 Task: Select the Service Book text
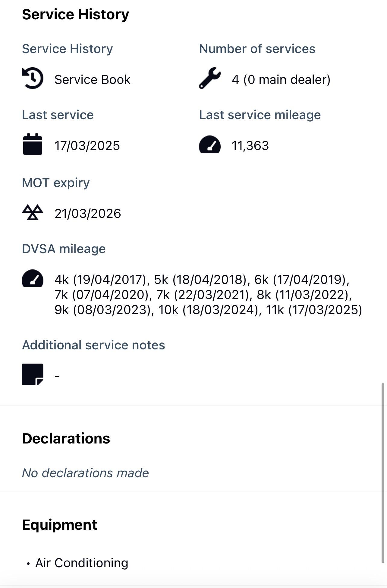point(92,79)
